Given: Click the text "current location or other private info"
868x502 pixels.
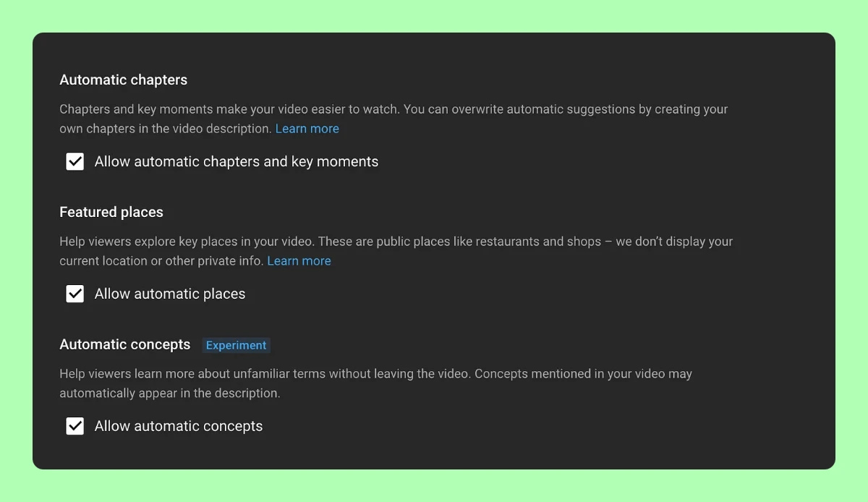Looking at the screenshot, I should [161, 261].
